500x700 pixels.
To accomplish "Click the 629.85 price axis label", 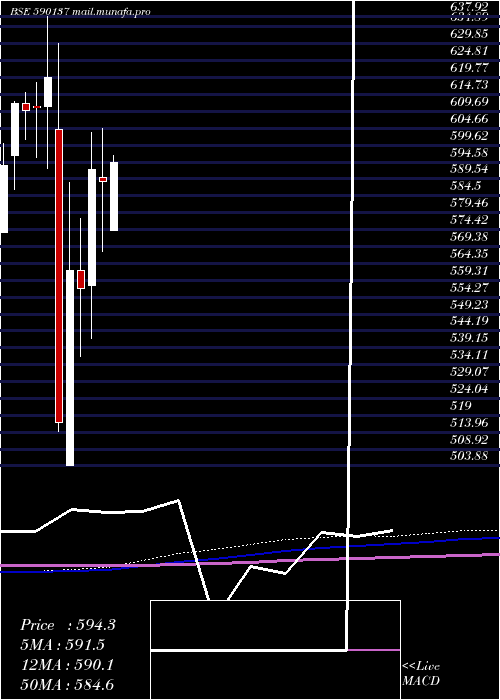I will 469,34.
